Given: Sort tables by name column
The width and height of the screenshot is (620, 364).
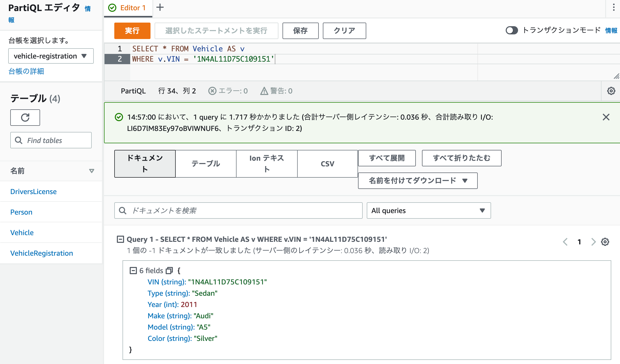Looking at the screenshot, I should tap(92, 171).
